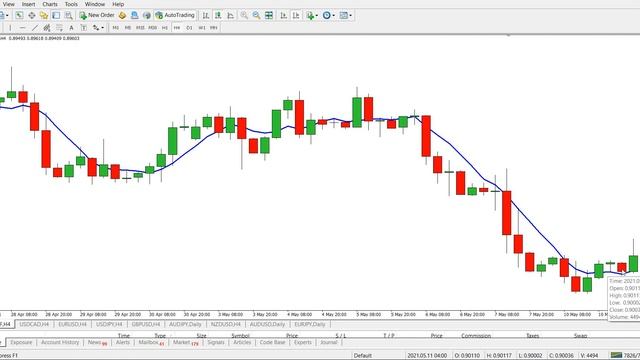
Task: Switch chart to bar chart type
Action: (x=206, y=16)
